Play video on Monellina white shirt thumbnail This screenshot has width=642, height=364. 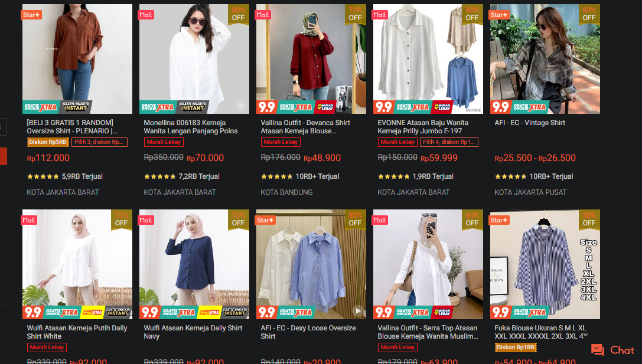241,106
